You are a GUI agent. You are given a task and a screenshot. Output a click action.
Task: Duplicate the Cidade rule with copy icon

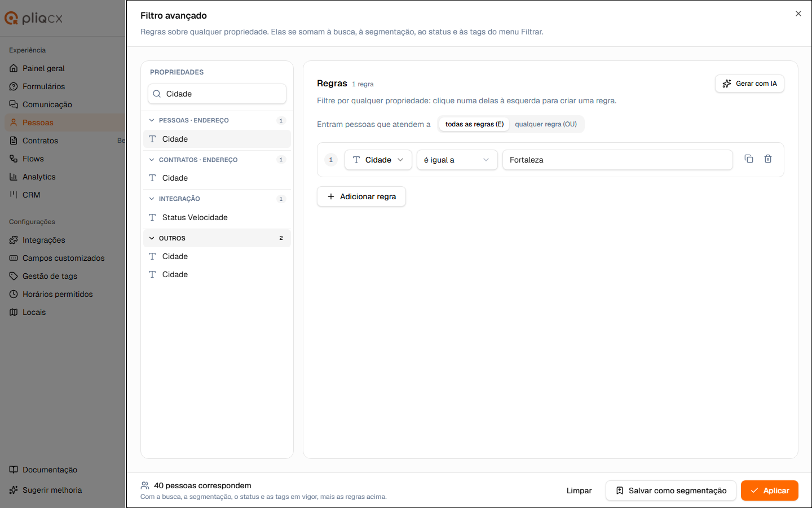[x=749, y=159]
